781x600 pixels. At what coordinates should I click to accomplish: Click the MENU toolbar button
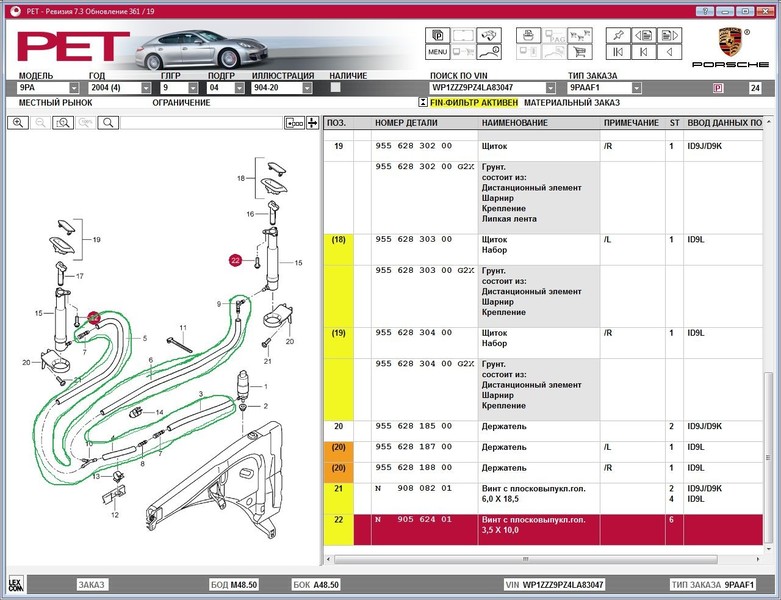tap(437, 51)
